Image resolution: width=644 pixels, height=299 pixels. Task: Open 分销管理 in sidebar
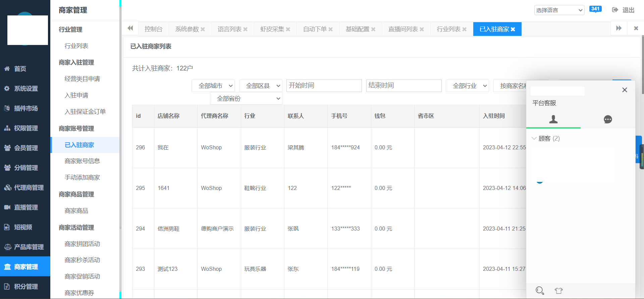coord(25,168)
